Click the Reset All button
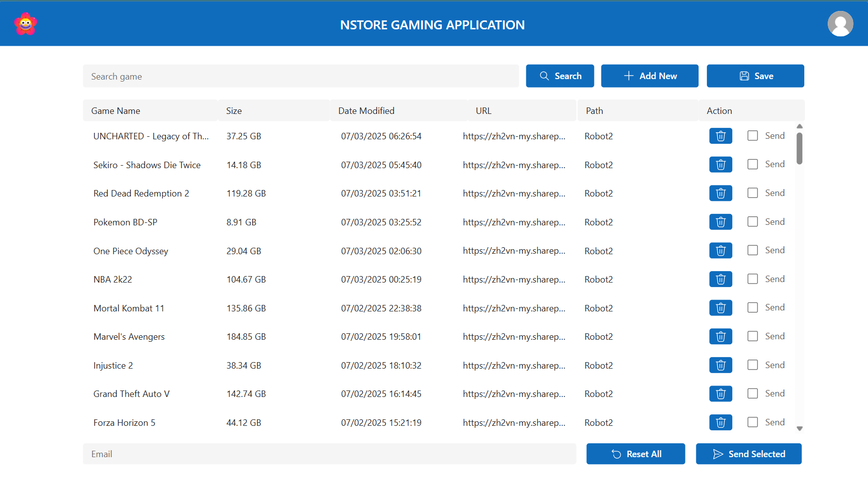This screenshot has width=868, height=488. coord(636,454)
